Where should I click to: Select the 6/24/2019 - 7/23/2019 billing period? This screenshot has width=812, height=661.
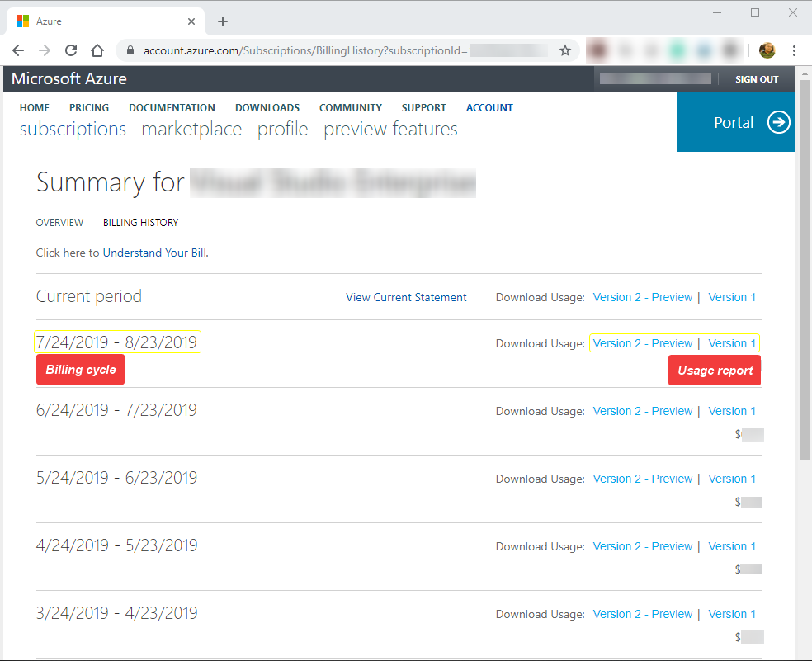pyautogui.click(x=116, y=410)
